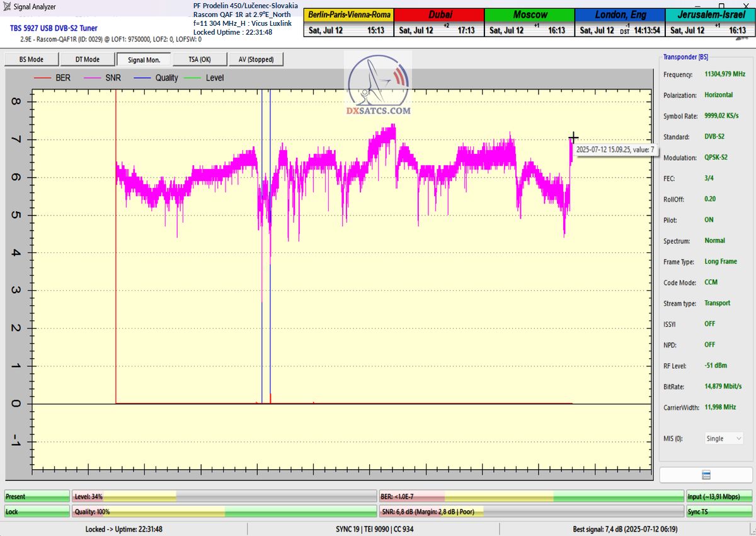Click the Dubai world clock panel
This screenshot has width=756, height=536.
439,23
